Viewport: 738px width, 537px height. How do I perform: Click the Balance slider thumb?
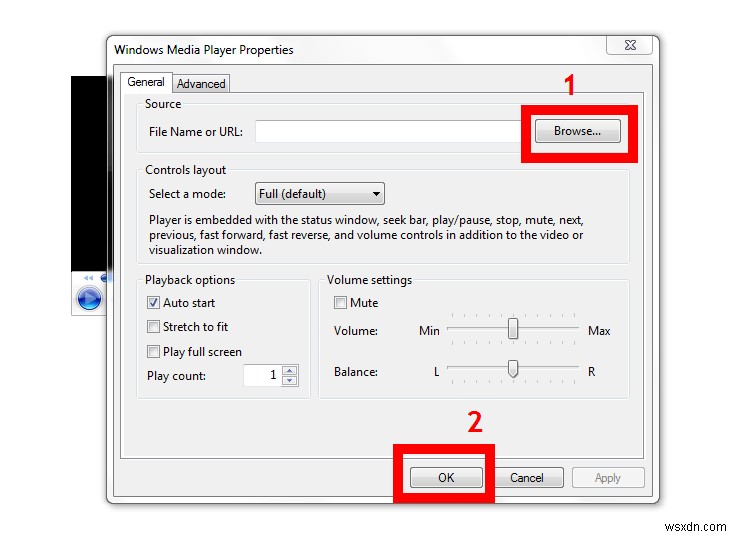click(513, 369)
